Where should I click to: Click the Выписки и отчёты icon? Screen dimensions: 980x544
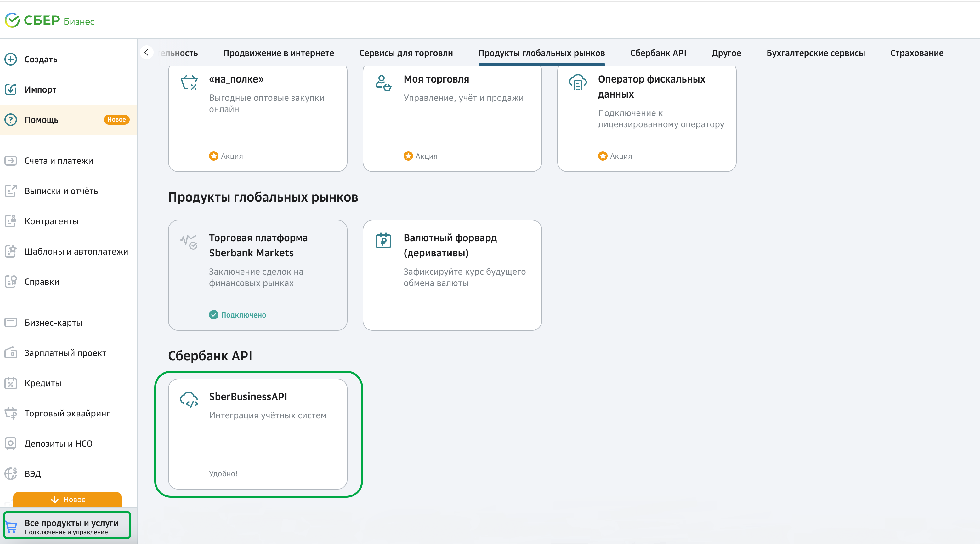11,191
